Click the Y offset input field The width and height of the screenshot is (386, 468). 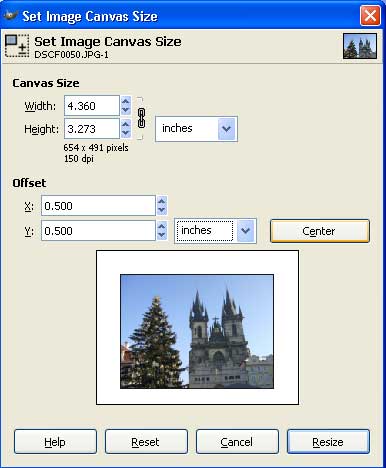click(98, 231)
